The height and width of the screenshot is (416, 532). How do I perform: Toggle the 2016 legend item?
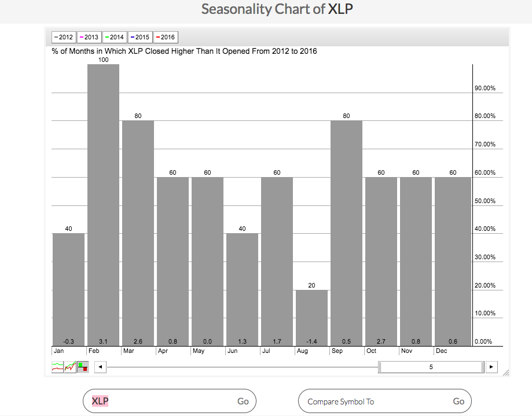(x=166, y=37)
